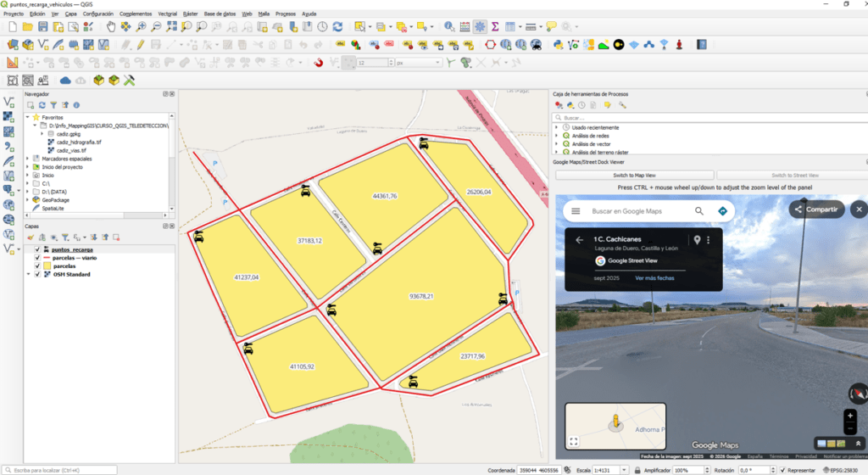Click the locator bar Escriba para localizar
This screenshot has width=868, height=475.
point(60,470)
